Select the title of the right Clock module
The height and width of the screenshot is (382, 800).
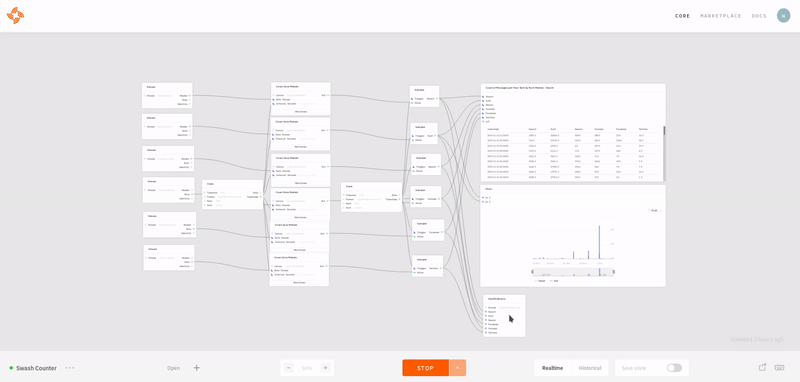coord(349,187)
